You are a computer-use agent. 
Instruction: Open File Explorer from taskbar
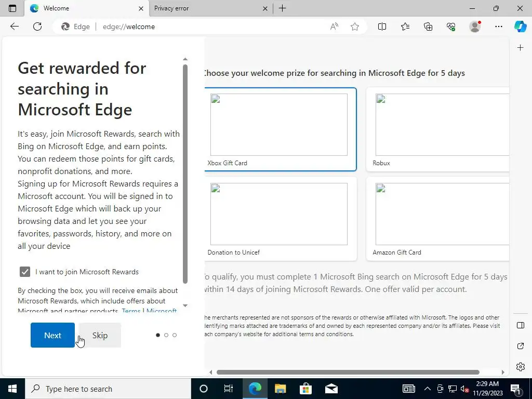(280, 389)
